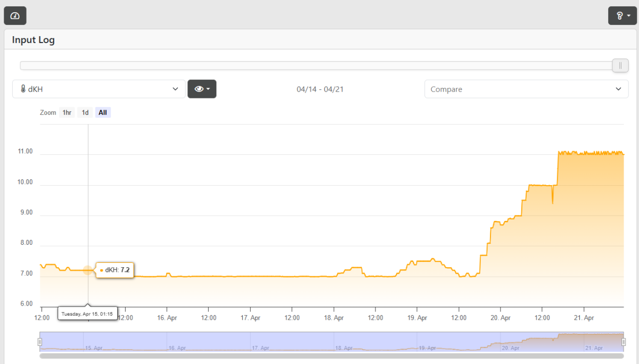Viewport: 639px width, 364px height.
Task: Click the navigator horizontal scrollbar
Action: (x=331, y=355)
